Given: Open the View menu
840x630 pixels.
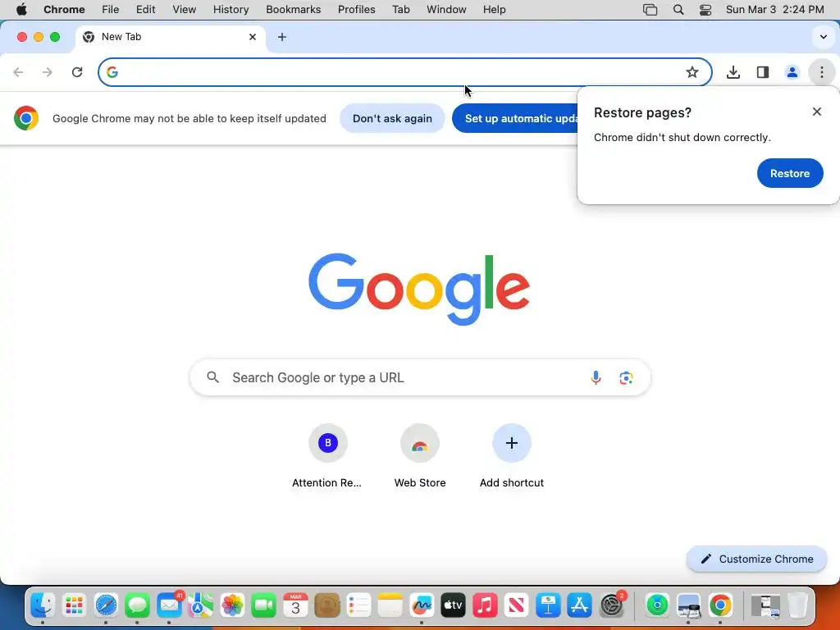Looking at the screenshot, I should click(184, 10).
